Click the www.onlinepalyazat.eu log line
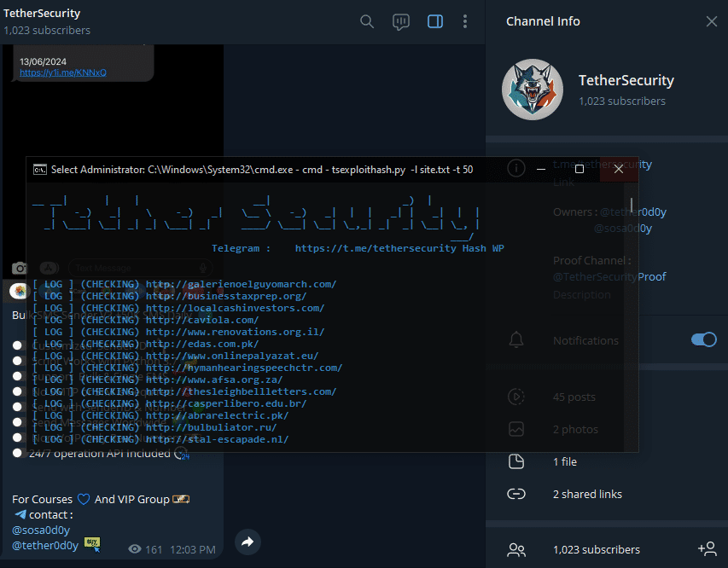 point(176,356)
